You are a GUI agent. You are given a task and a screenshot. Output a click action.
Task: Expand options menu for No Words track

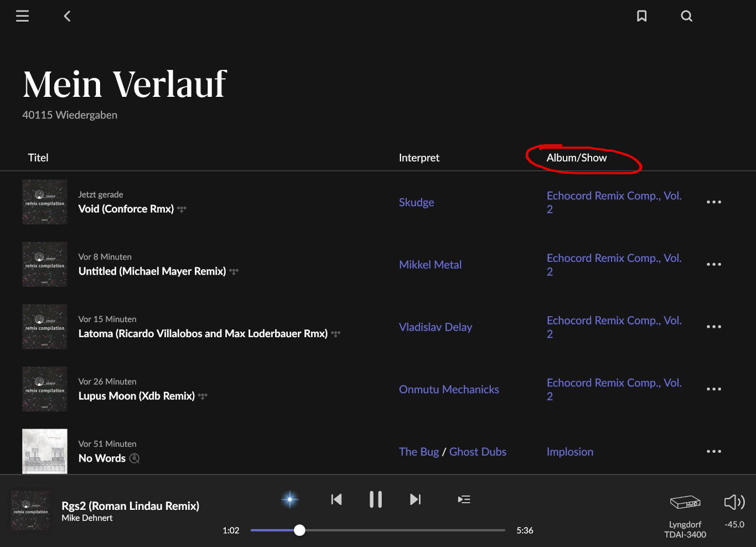[713, 451]
